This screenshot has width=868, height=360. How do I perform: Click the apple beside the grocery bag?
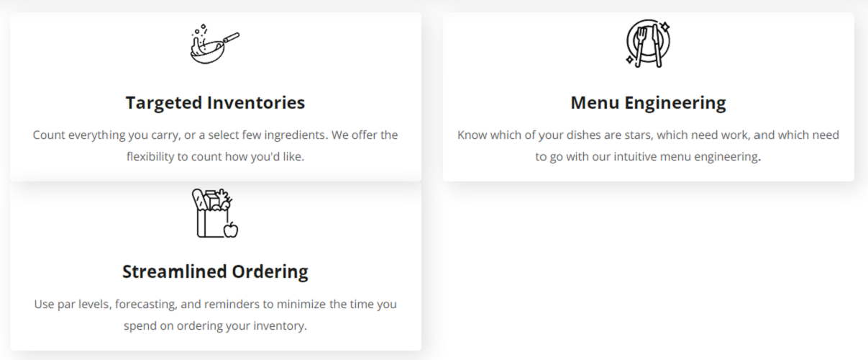pyautogui.click(x=231, y=229)
